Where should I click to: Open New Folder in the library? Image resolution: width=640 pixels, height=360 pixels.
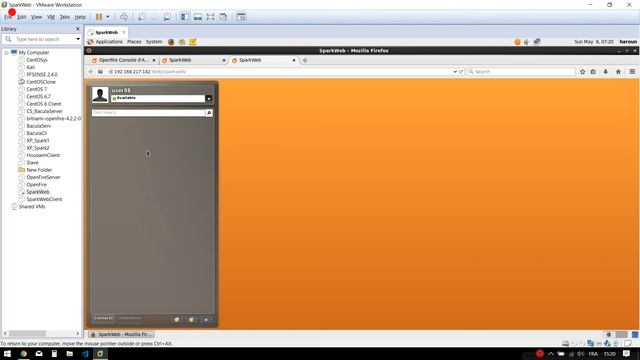click(39, 170)
